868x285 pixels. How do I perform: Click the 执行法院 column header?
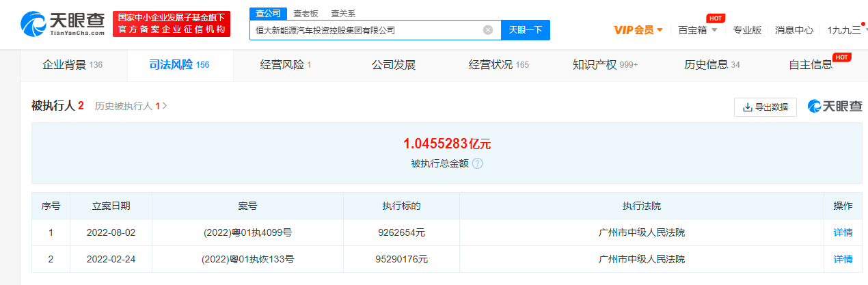pyautogui.click(x=641, y=206)
